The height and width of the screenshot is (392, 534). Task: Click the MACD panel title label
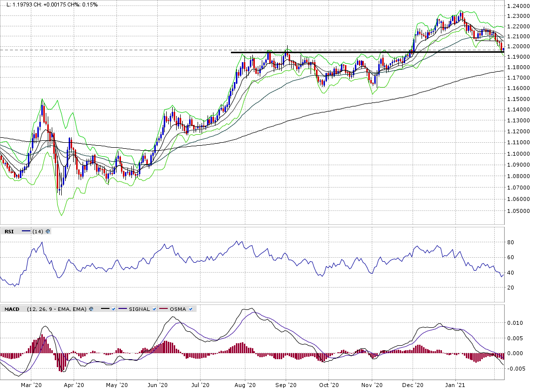click(x=12, y=309)
